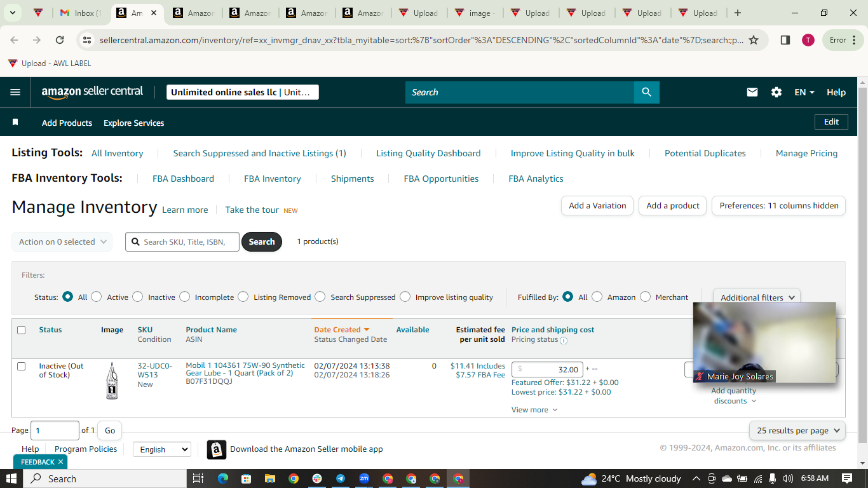The width and height of the screenshot is (868, 488).
Task: Focus the Search SKU, Title, ISBN field
Action: (182, 241)
